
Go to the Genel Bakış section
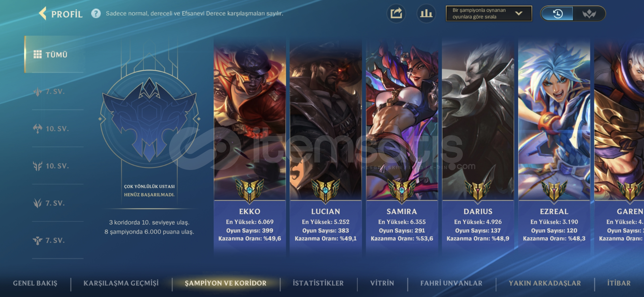pos(35,283)
